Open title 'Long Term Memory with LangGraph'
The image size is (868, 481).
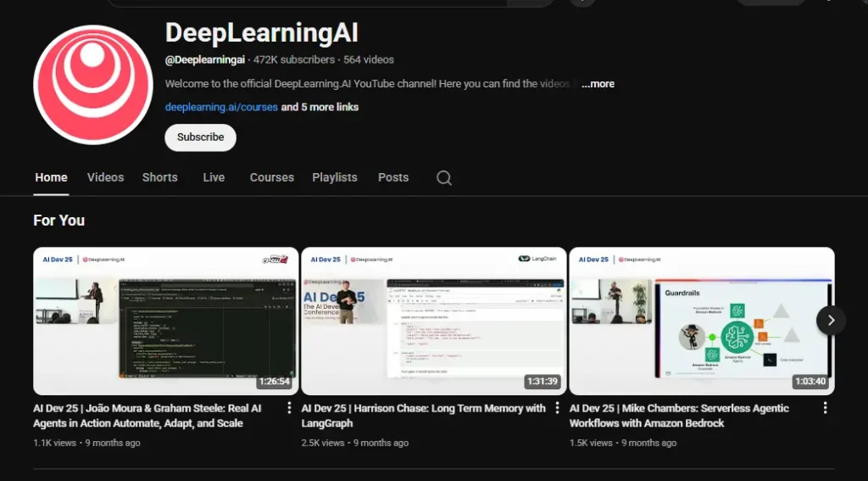[x=424, y=416]
